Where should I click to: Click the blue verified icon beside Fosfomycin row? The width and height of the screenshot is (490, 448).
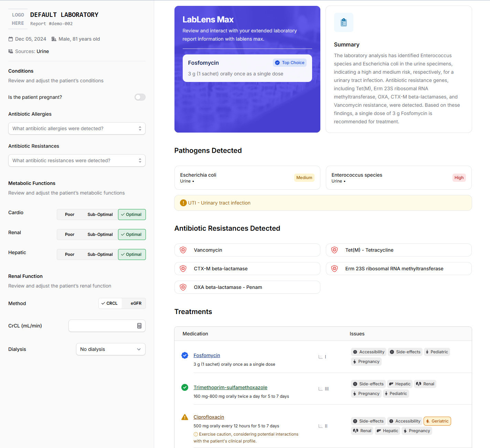pyautogui.click(x=185, y=355)
